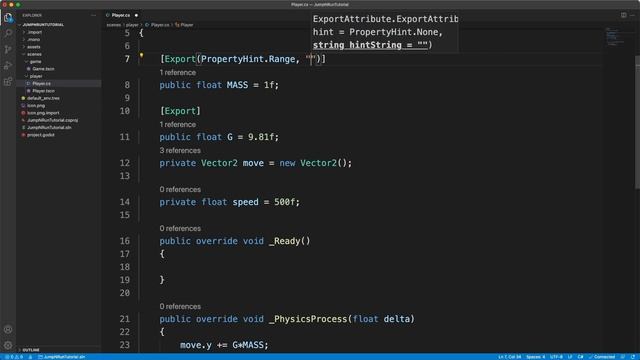This screenshot has width=640, height=360.
Task: Click the editor vertical scrollbar thumb
Action: coord(637,122)
